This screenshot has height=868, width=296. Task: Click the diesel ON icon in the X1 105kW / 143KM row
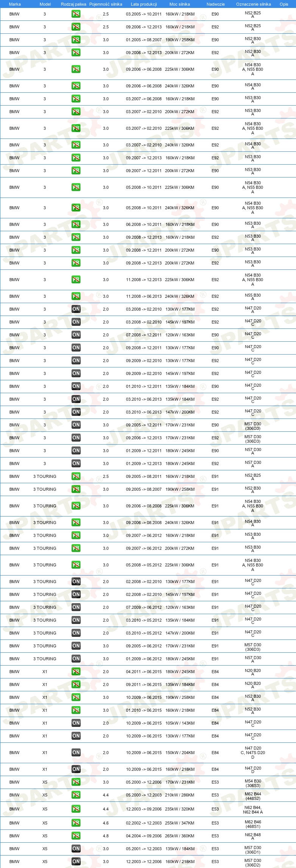coord(76,723)
